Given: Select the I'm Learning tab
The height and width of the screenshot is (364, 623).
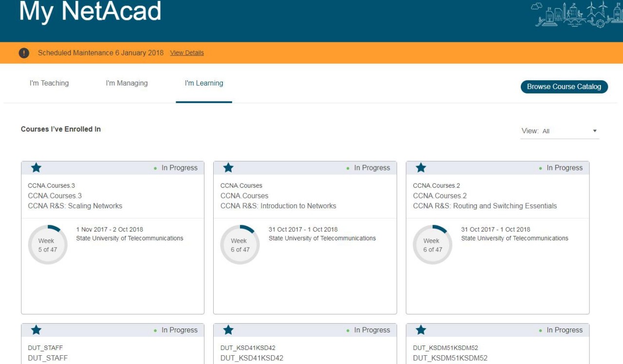Looking at the screenshot, I should pyautogui.click(x=204, y=83).
